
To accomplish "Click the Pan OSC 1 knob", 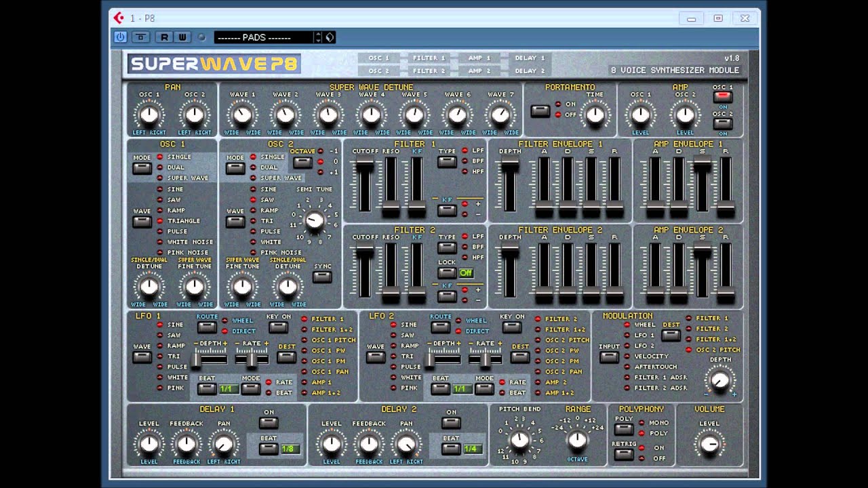I will [149, 114].
